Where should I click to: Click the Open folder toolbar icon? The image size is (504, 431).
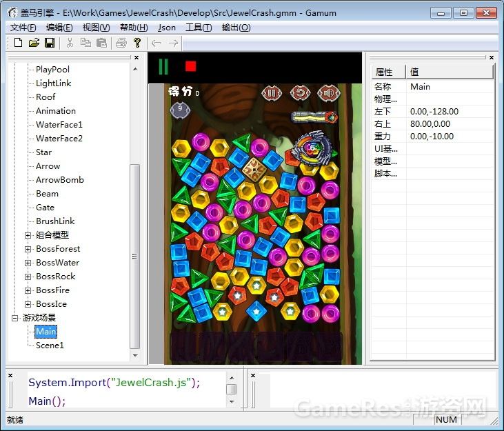pyautogui.click(x=34, y=43)
